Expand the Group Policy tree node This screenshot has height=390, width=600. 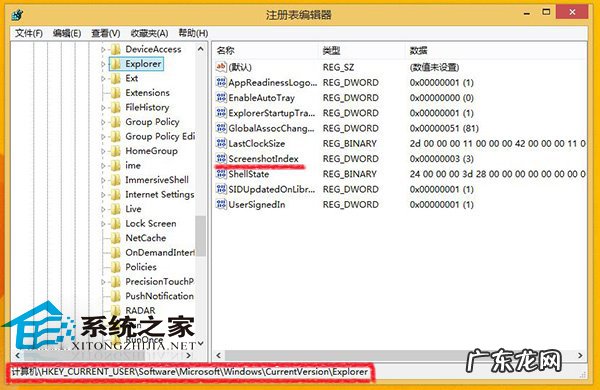click(103, 122)
